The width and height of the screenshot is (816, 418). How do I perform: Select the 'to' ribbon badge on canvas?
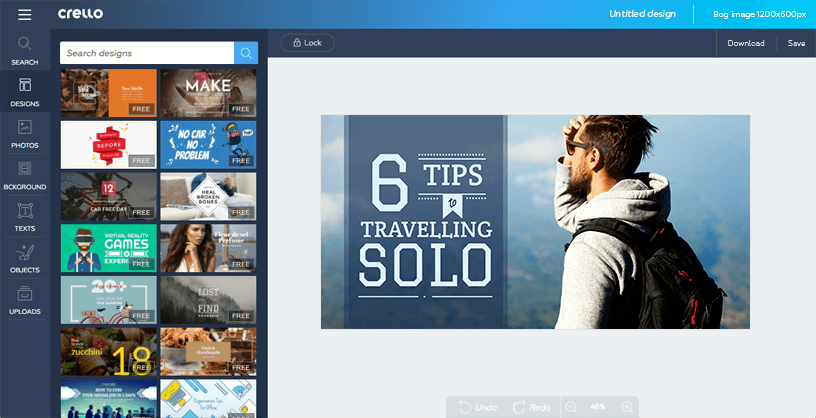coord(452,206)
